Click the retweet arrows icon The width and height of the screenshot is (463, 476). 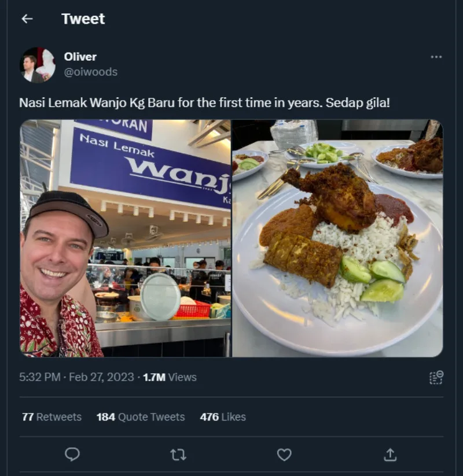point(178,455)
